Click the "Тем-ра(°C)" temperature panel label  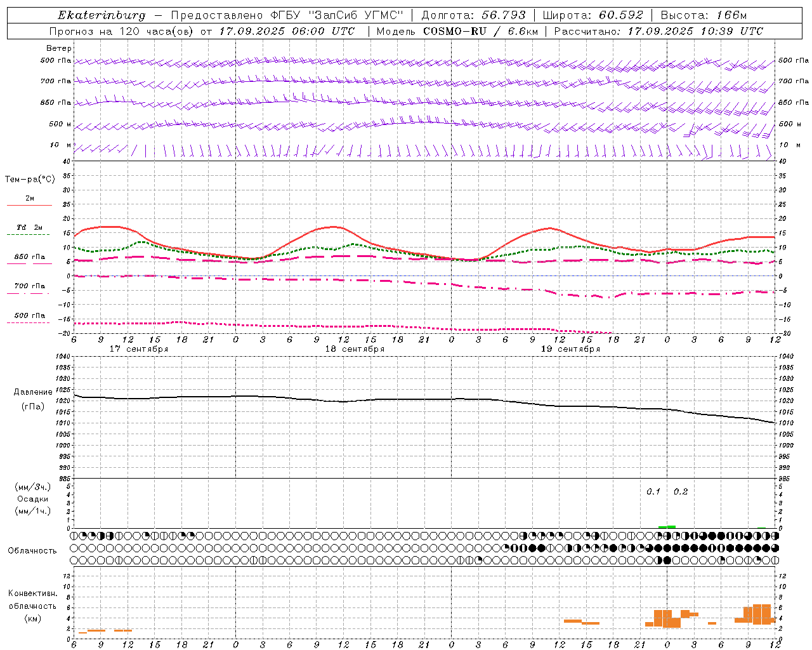coord(30,180)
